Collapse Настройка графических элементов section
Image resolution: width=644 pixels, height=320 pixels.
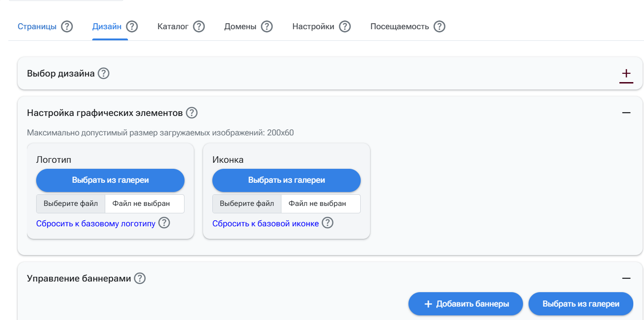click(626, 113)
